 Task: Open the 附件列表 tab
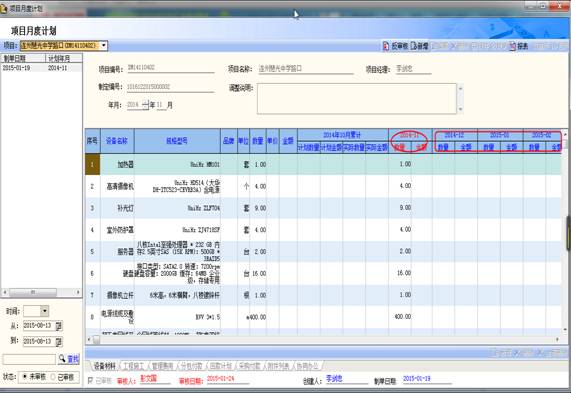[278, 365]
